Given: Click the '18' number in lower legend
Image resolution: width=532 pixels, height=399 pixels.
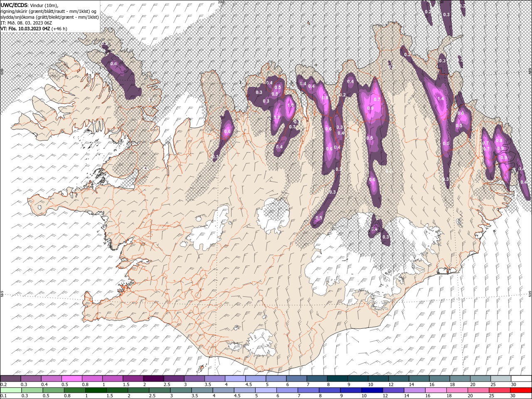Looking at the screenshot, I should tap(449, 396).
